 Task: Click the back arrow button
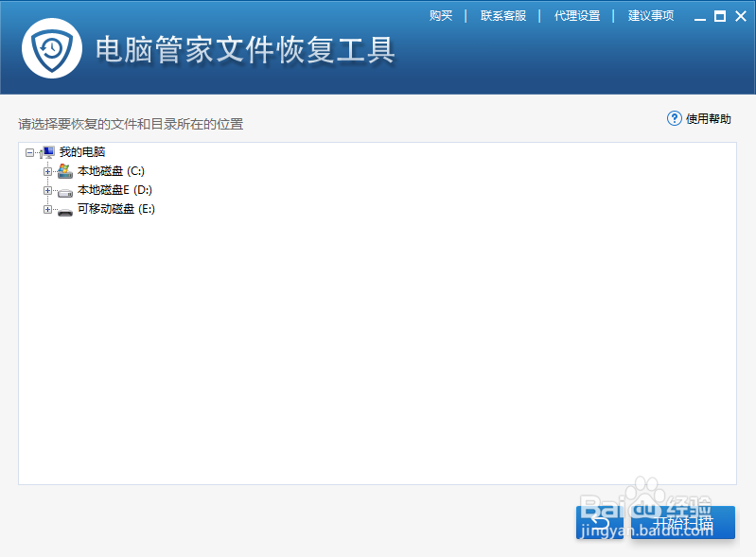tap(600, 522)
